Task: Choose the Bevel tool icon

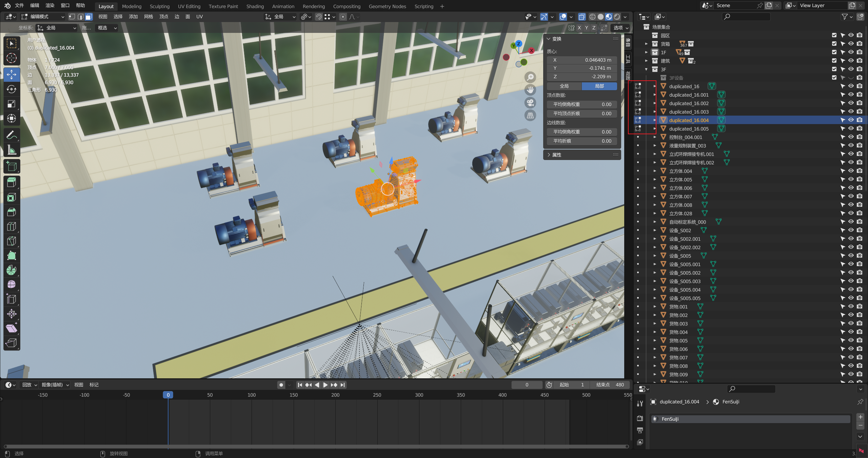Action: pyautogui.click(x=12, y=212)
